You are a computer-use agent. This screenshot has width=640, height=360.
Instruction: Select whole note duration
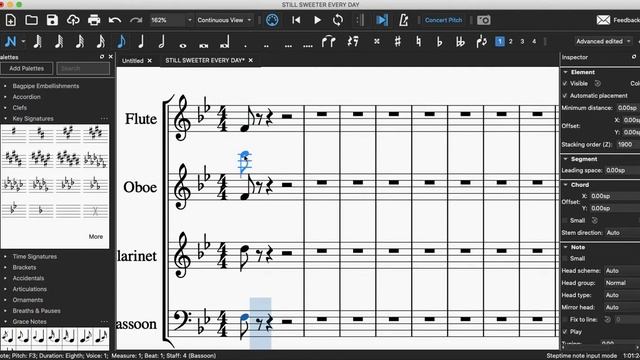pyautogui.click(x=183, y=45)
